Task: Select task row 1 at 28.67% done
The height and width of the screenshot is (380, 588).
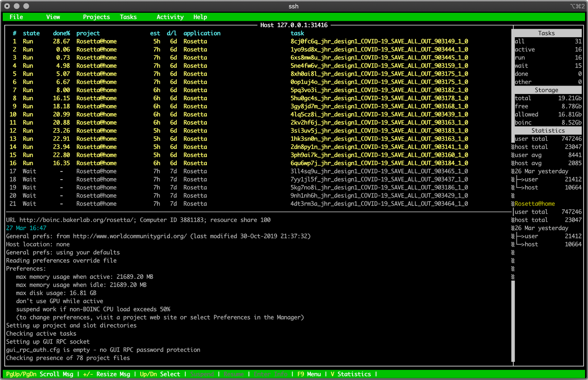Action: [x=239, y=41]
